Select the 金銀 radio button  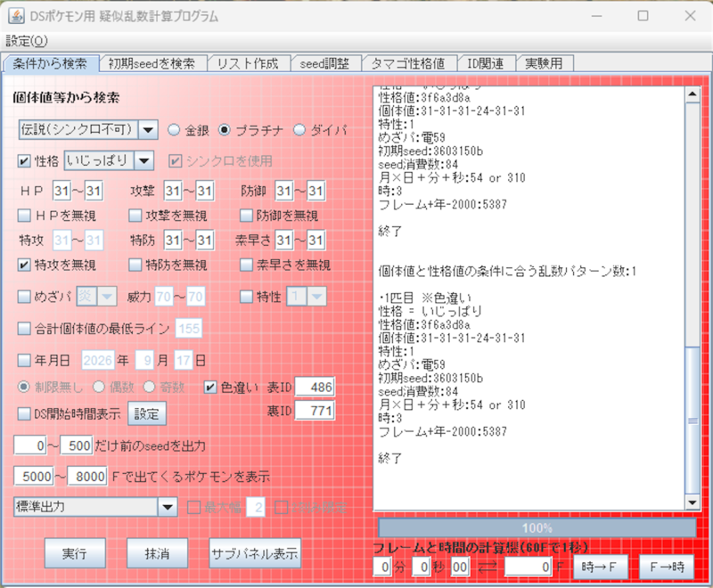click(173, 130)
